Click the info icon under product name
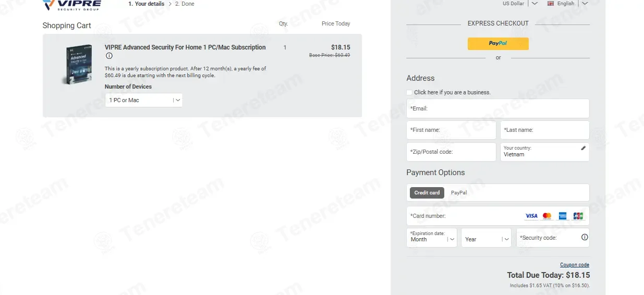The height and width of the screenshot is (295, 644). pyautogui.click(x=109, y=56)
